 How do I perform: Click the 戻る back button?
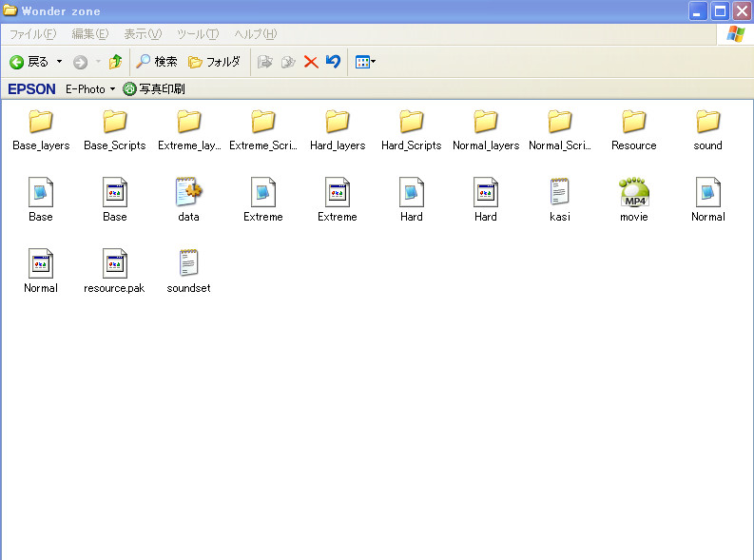click(29, 62)
